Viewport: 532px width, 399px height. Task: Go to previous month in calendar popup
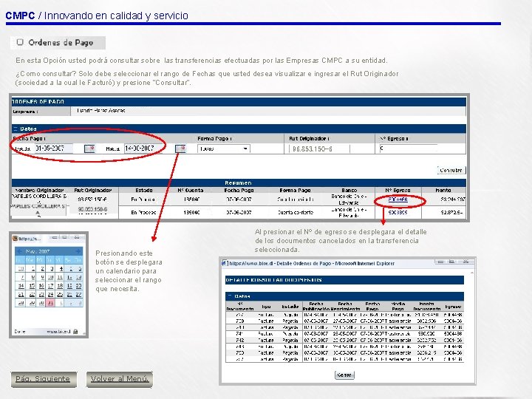tap(19, 251)
